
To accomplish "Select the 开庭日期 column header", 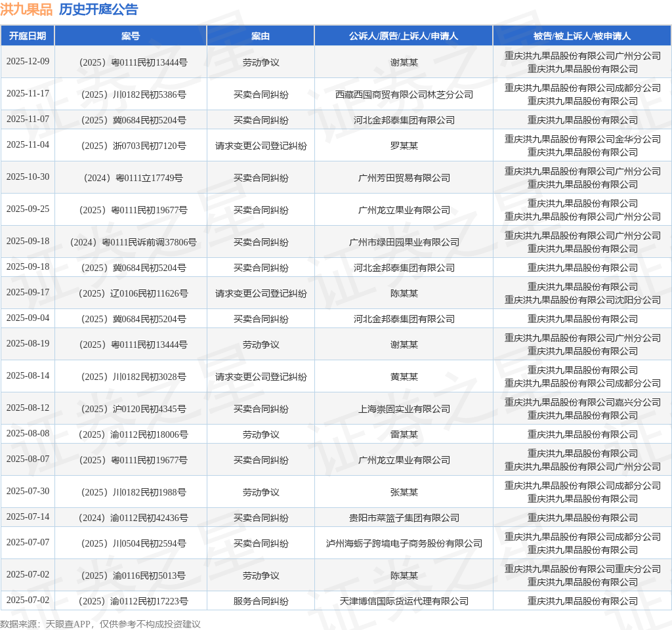I will pyautogui.click(x=28, y=36).
